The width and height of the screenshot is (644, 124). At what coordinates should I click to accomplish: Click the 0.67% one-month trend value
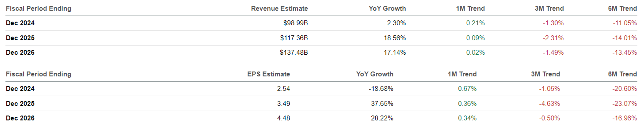(x=467, y=89)
